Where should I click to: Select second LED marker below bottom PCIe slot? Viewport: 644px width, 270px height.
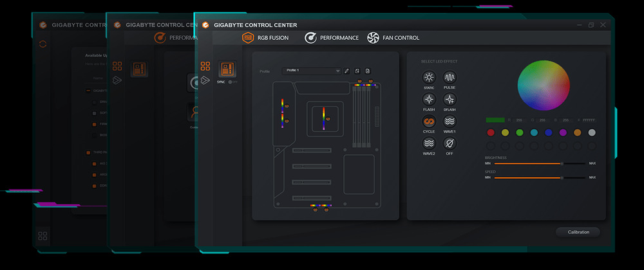coord(326,210)
